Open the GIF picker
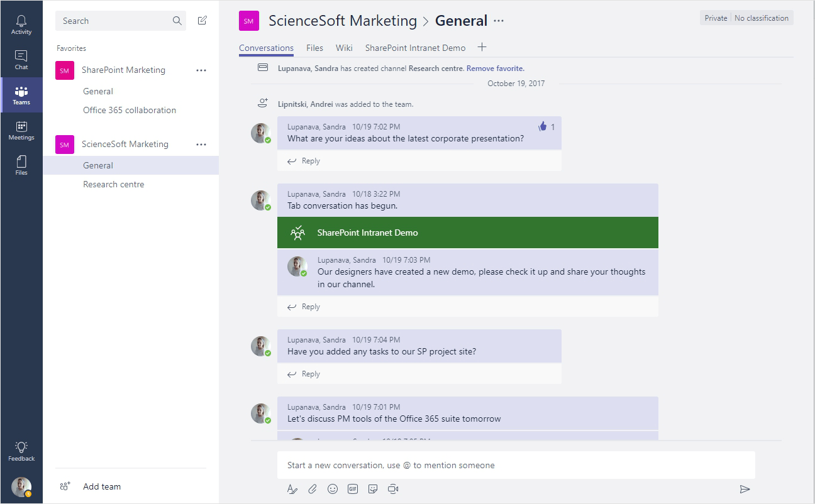This screenshot has width=815, height=504. coord(353,488)
